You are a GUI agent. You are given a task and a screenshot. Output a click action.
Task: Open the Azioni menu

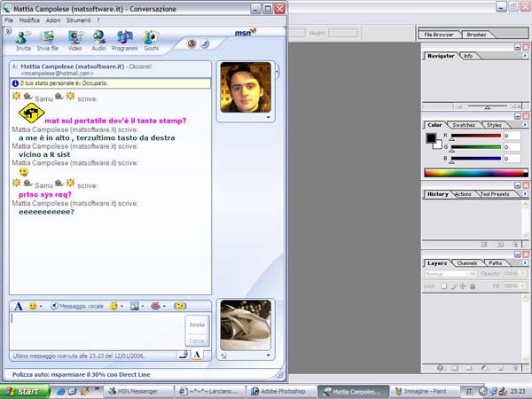53,20
